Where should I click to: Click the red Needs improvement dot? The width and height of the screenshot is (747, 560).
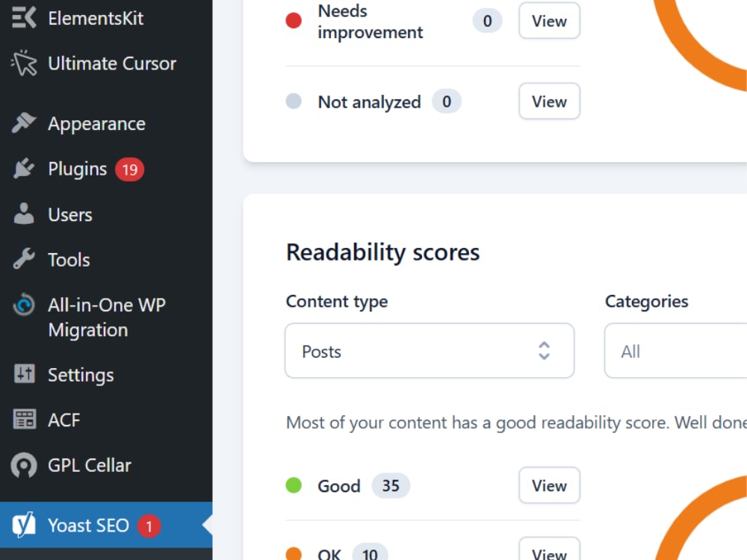coord(294,20)
